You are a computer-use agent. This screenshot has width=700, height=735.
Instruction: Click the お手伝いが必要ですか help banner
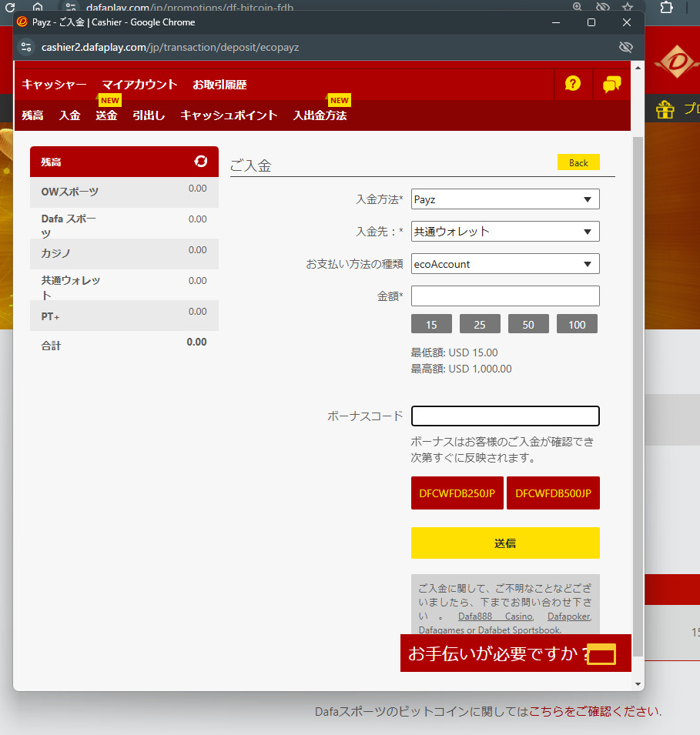(516, 653)
